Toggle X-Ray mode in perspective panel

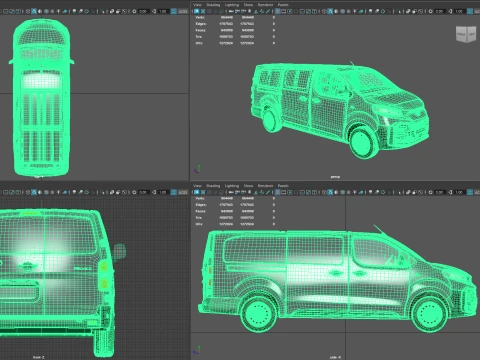pos(408,11)
